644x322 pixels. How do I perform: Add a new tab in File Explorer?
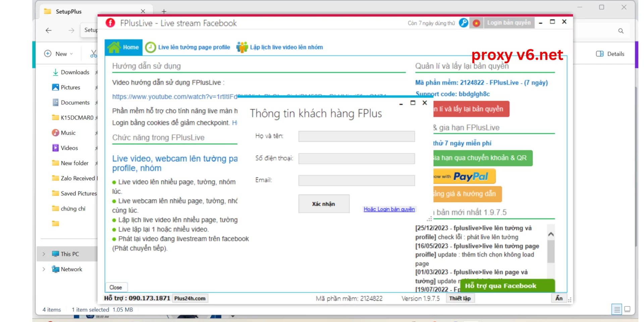click(x=164, y=11)
